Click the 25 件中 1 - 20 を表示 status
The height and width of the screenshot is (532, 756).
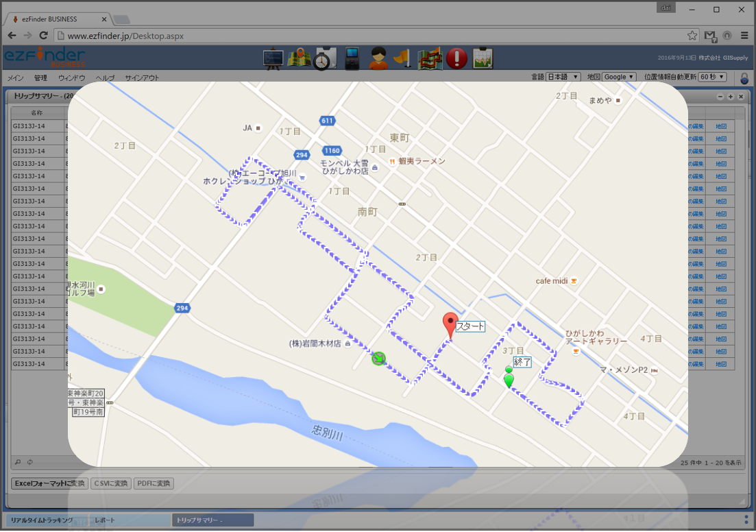click(711, 463)
